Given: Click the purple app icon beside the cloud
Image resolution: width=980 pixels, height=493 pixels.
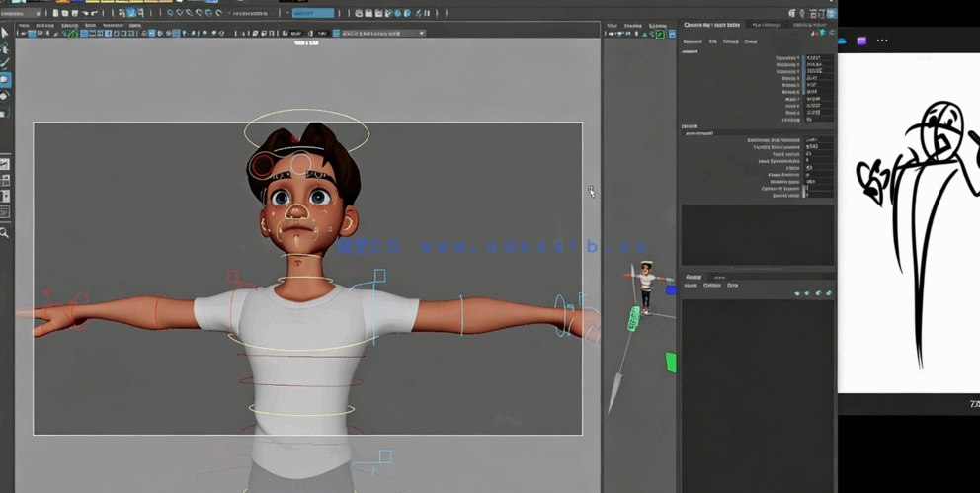Looking at the screenshot, I should [x=861, y=41].
